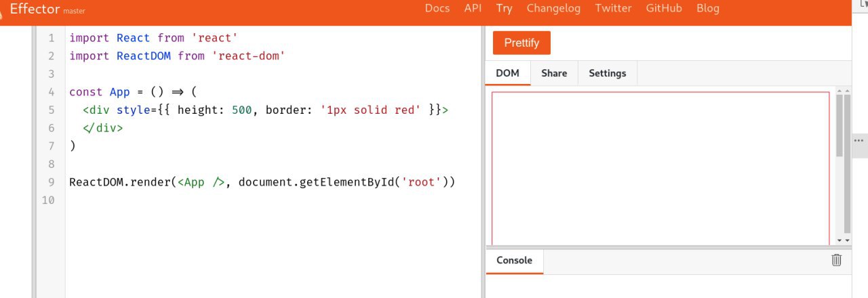Select the Console tab

515,261
